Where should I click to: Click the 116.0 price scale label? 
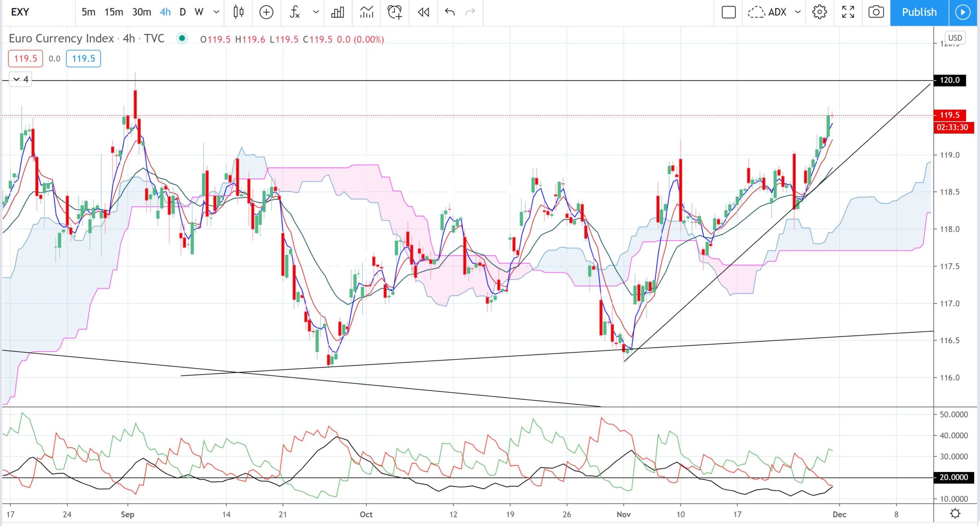point(950,378)
